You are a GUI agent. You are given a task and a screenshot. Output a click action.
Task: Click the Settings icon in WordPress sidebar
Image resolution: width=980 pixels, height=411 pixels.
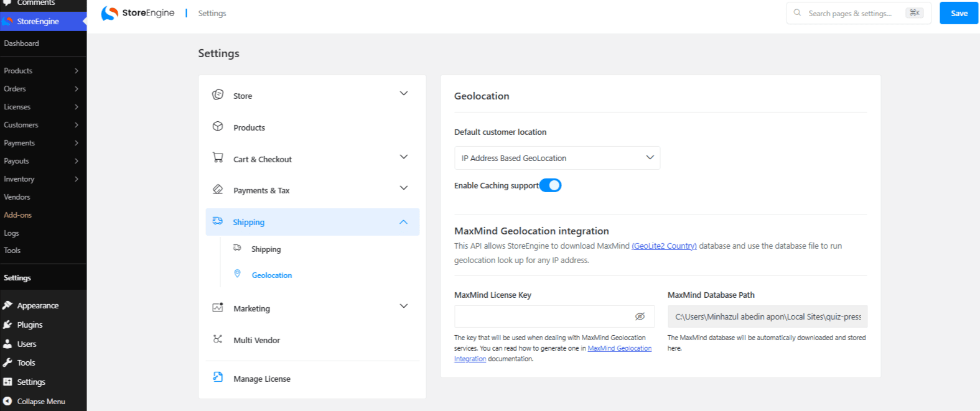tap(7, 382)
